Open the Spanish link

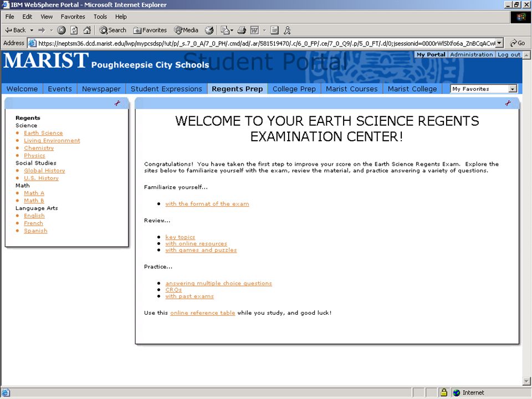point(35,231)
